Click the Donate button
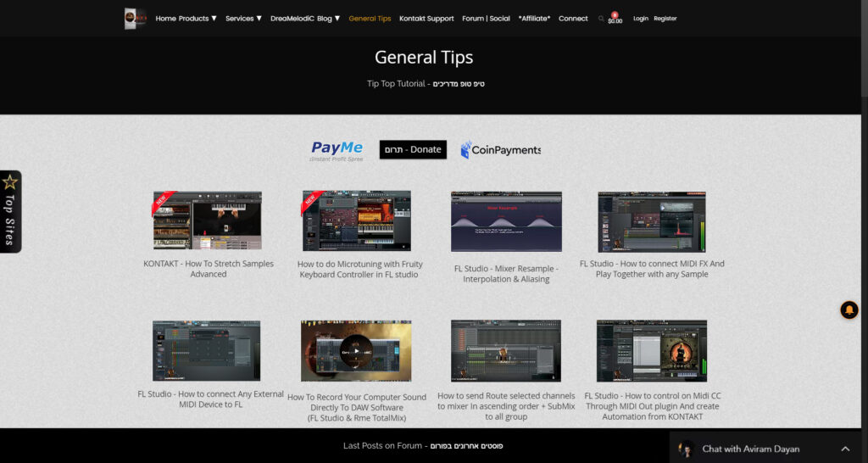 coord(413,149)
